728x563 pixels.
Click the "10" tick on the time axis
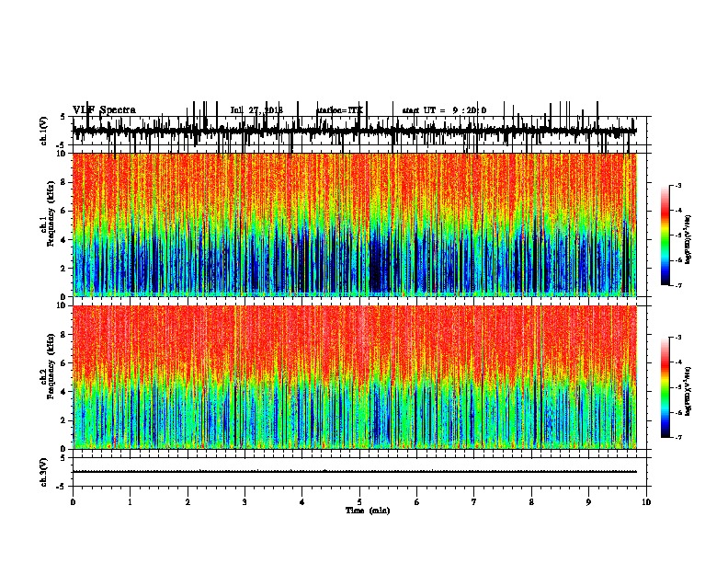[x=646, y=502]
